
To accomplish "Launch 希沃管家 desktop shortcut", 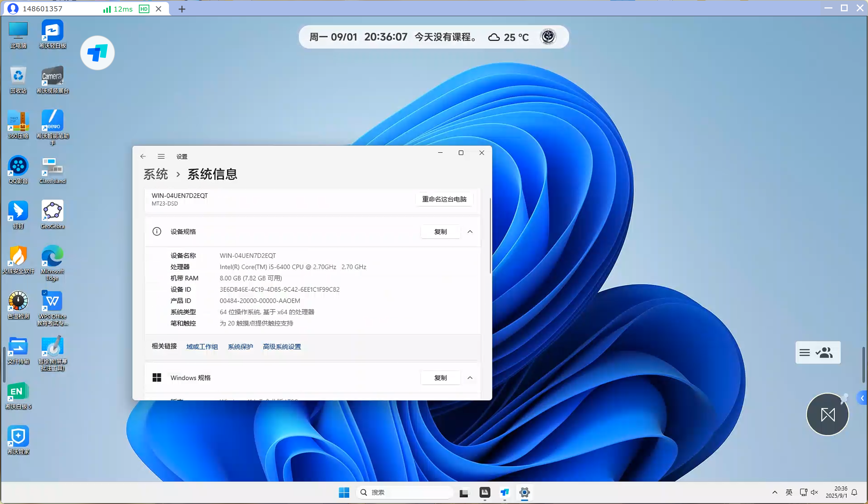I will pyautogui.click(x=18, y=441).
